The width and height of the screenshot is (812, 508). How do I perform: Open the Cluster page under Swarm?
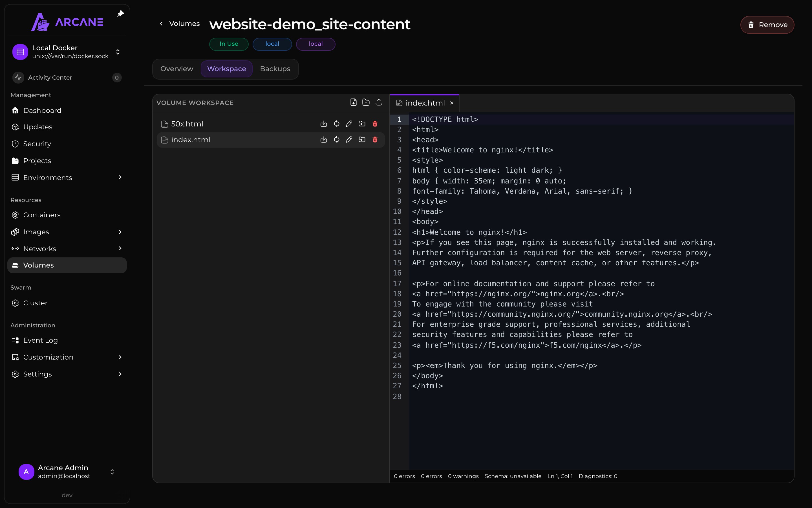(x=67, y=303)
